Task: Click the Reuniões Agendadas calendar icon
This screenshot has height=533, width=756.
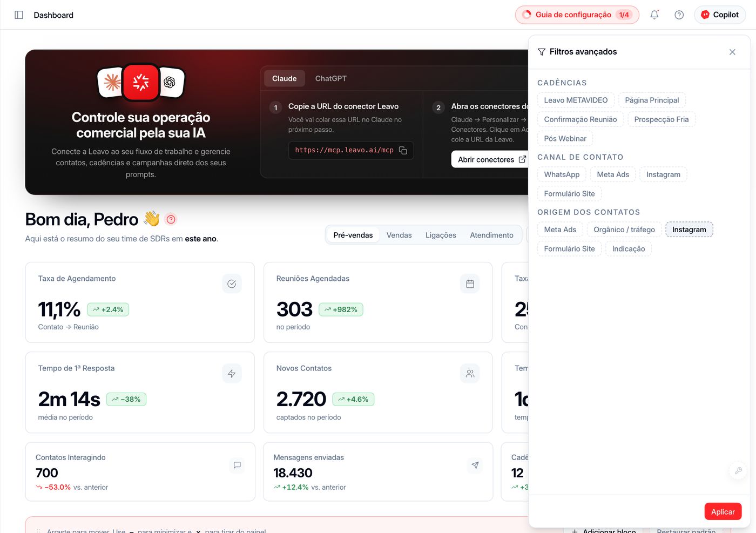Action: (470, 284)
